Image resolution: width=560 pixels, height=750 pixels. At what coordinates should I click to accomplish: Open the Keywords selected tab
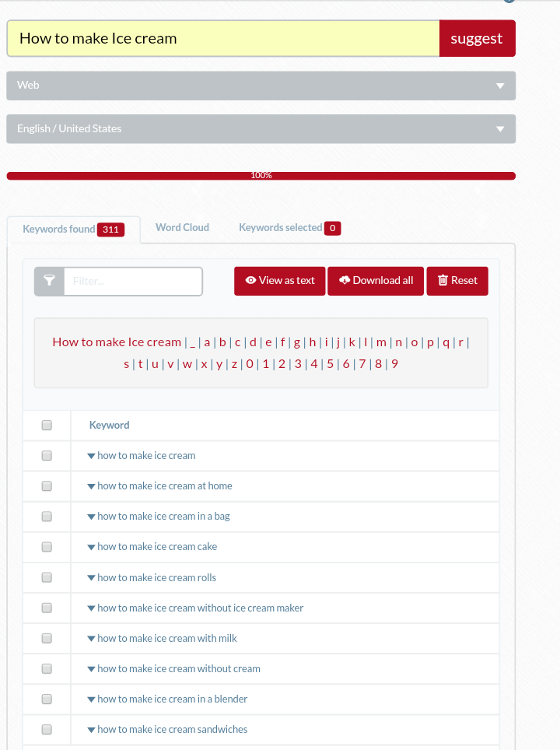tap(289, 228)
